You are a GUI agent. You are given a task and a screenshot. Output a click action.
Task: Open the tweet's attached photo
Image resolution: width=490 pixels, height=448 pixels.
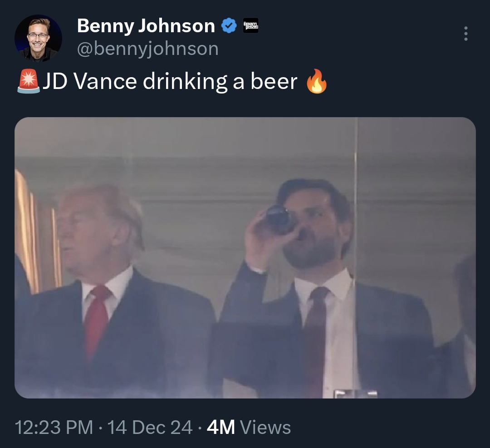[245, 257]
